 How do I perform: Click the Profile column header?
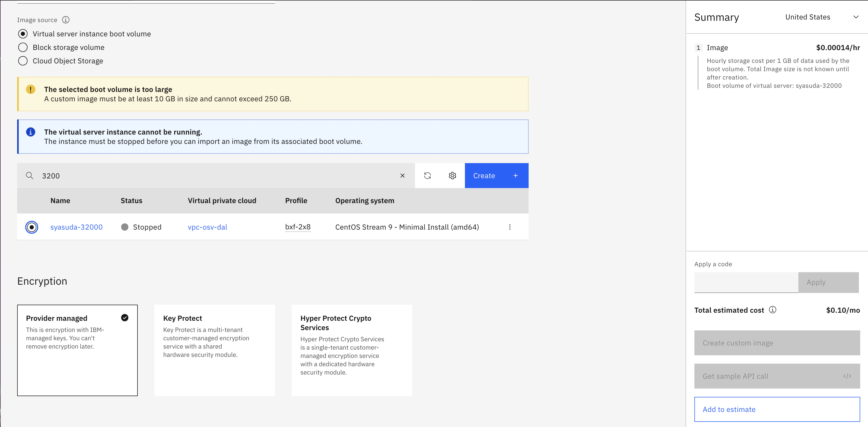coord(296,200)
